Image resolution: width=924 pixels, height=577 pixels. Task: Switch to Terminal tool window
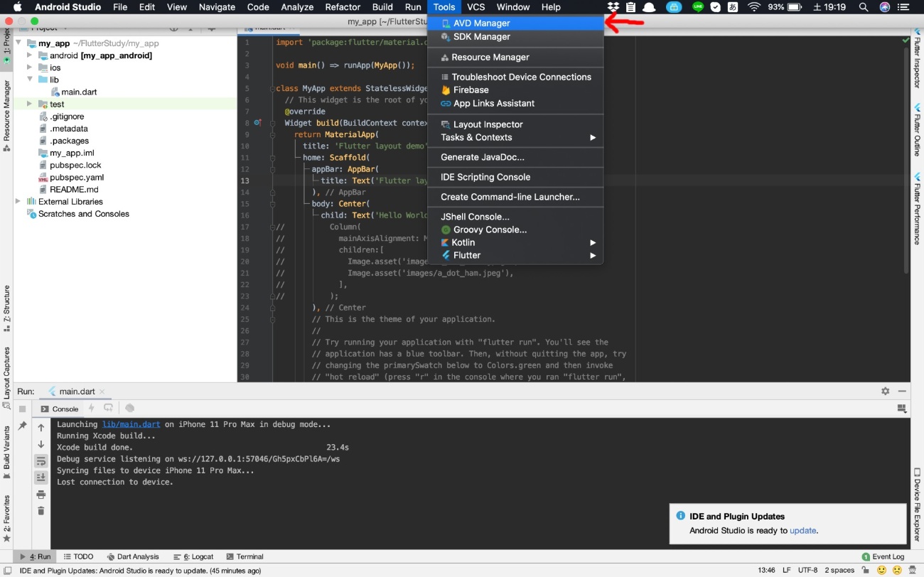tap(245, 556)
